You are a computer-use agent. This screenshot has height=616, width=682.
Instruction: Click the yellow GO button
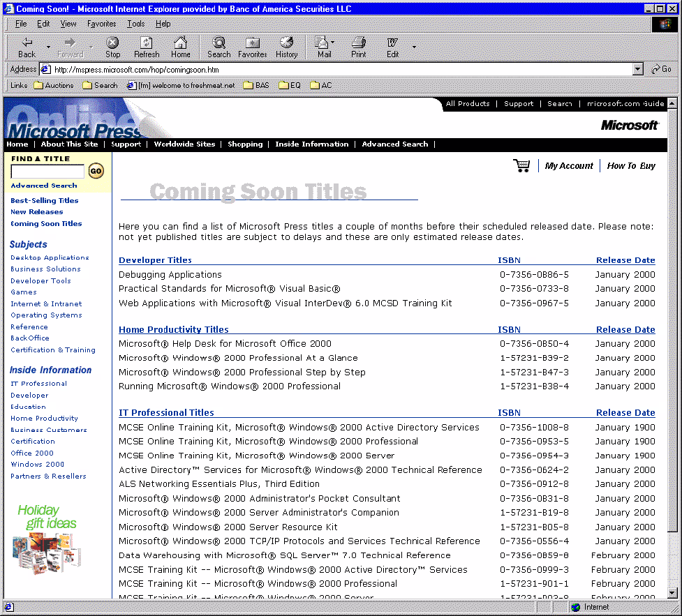96,171
